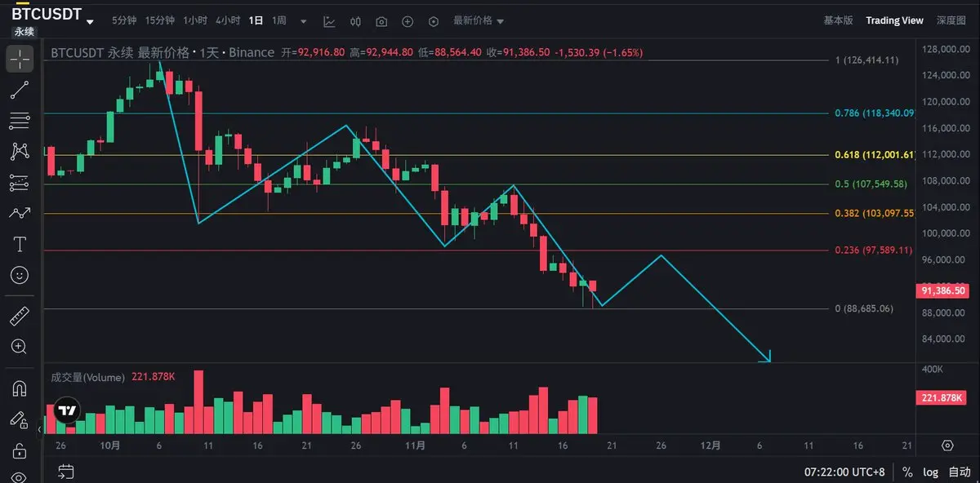Expand the BTCUSDT symbol dropdown arrow

pyautogui.click(x=90, y=21)
